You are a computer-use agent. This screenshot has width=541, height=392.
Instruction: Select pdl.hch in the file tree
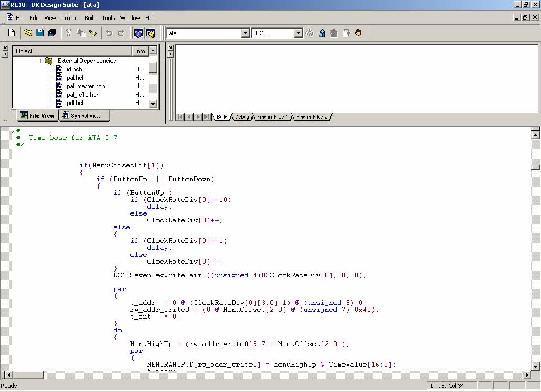pos(76,103)
